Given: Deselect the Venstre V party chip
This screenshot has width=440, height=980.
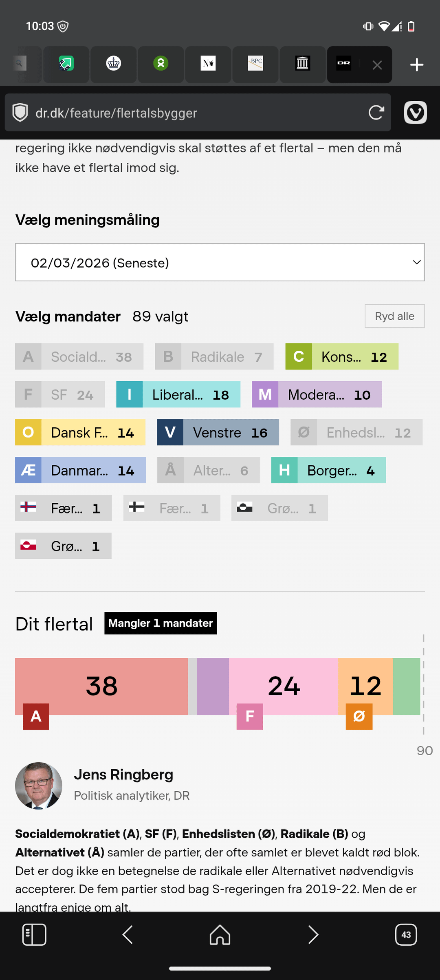Looking at the screenshot, I should (x=218, y=432).
